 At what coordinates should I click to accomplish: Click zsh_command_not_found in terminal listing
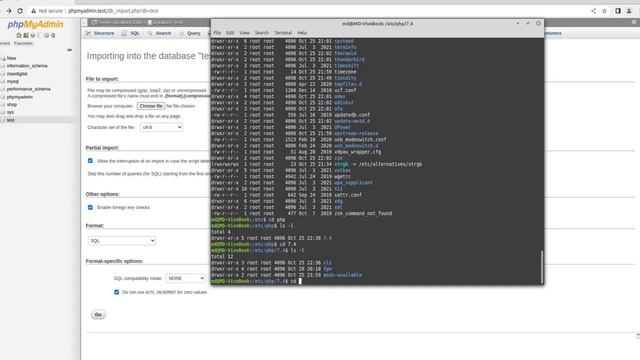pyautogui.click(x=363, y=213)
